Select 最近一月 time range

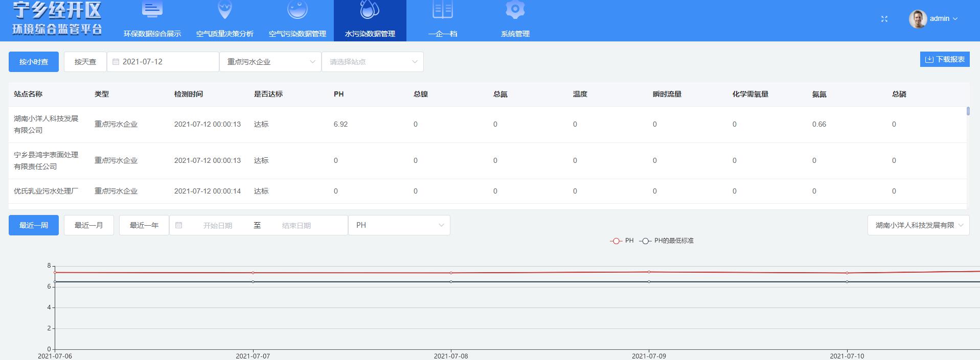tap(88, 225)
